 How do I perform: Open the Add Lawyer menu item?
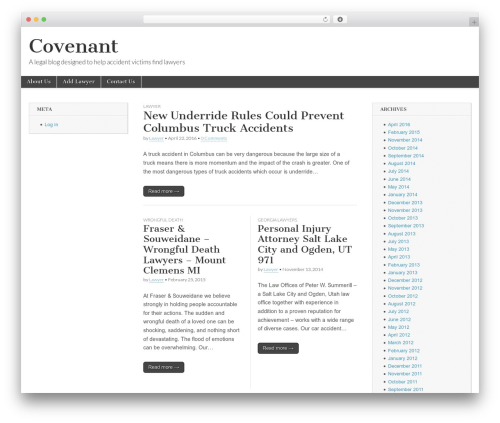click(x=79, y=82)
